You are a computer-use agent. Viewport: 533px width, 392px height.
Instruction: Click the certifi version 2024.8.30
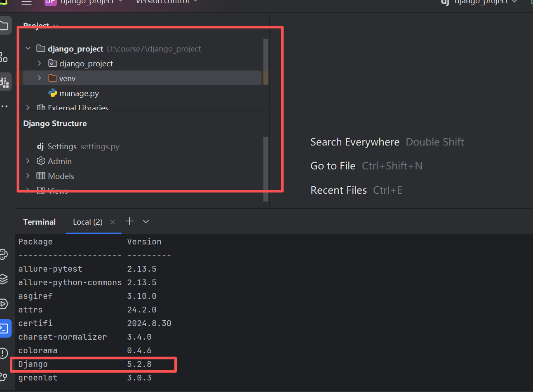click(x=149, y=323)
